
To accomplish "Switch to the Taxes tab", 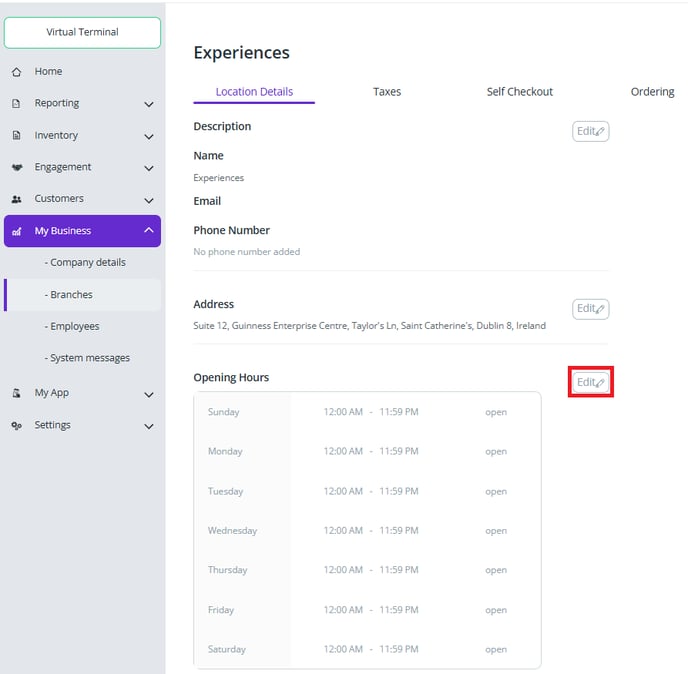I will pyautogui.click(x=387, y=92).
